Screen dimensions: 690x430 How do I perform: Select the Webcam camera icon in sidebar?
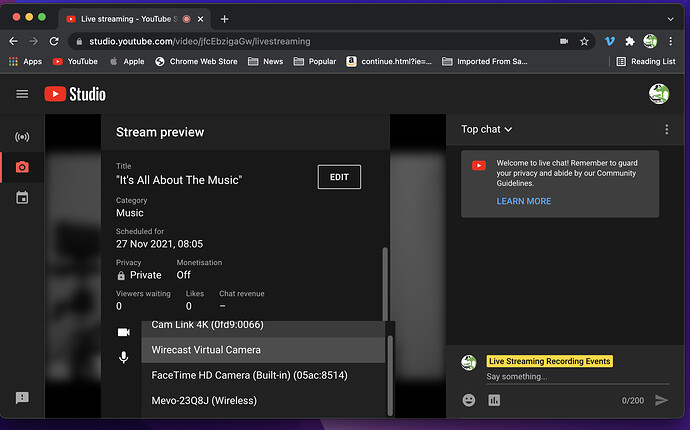(22, 167)
